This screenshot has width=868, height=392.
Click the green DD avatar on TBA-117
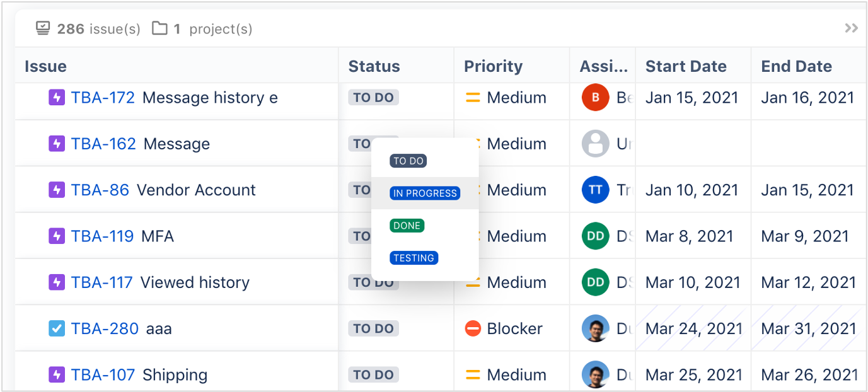595,282
